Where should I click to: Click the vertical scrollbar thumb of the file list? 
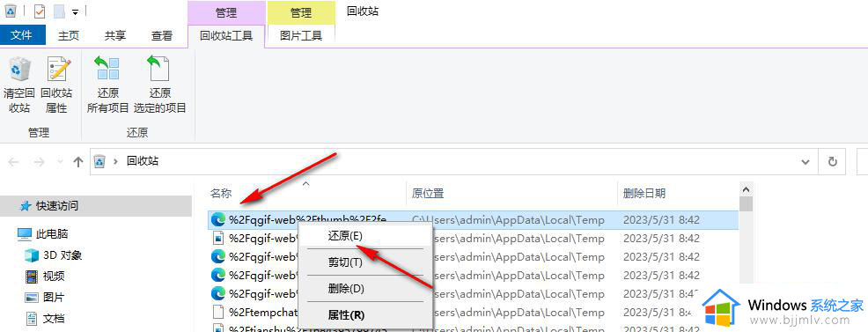tap(746, 203)
